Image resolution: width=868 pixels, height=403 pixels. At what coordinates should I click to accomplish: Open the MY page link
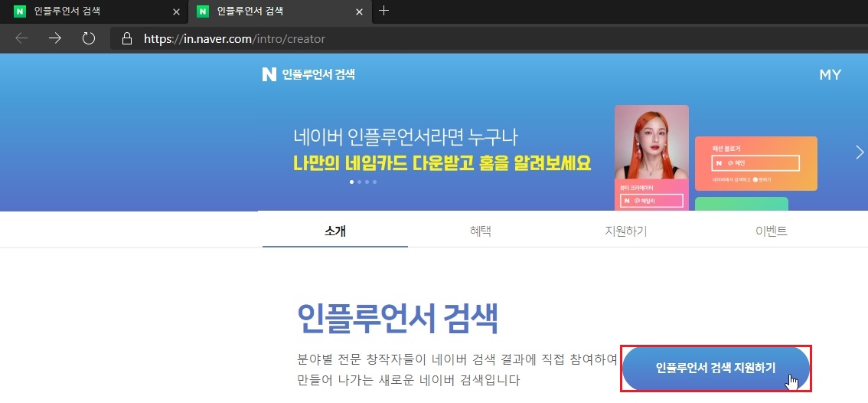[830, 75]
